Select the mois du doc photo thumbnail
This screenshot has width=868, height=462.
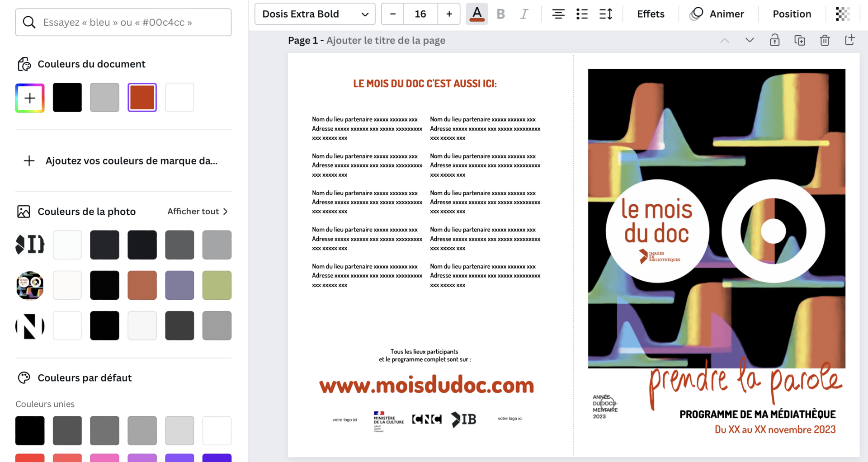pyautogui.click(x=30, y=286)
